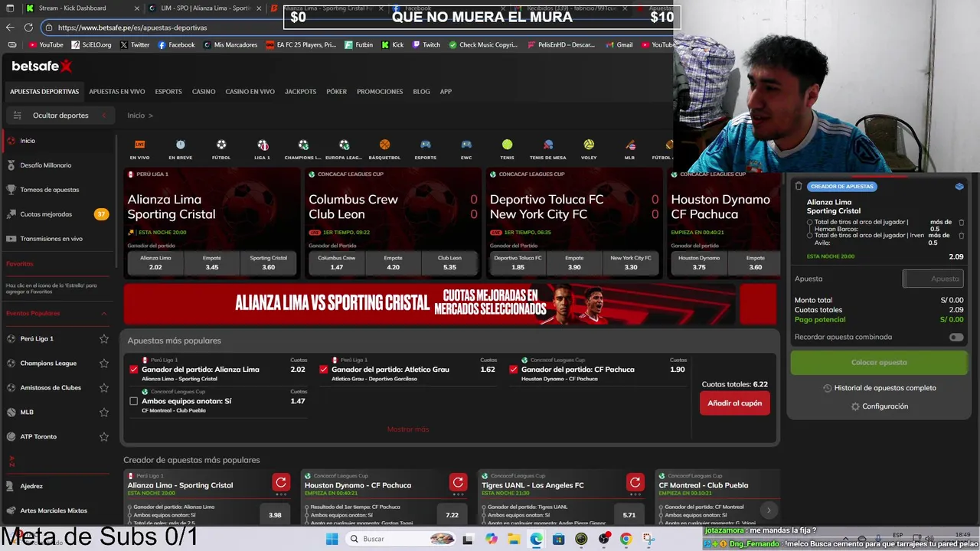
Task: Click Añadir al cupón button
Action: pos(735,403)
